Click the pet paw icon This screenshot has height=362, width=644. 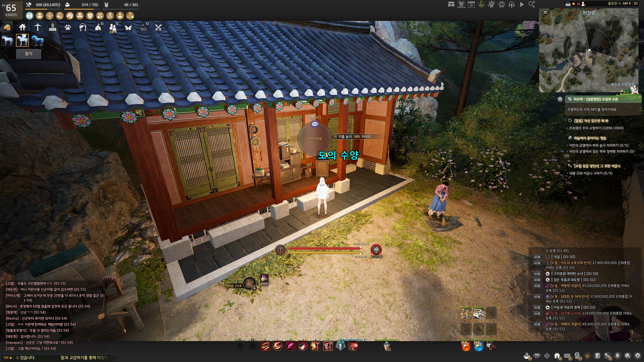[68, 27]
